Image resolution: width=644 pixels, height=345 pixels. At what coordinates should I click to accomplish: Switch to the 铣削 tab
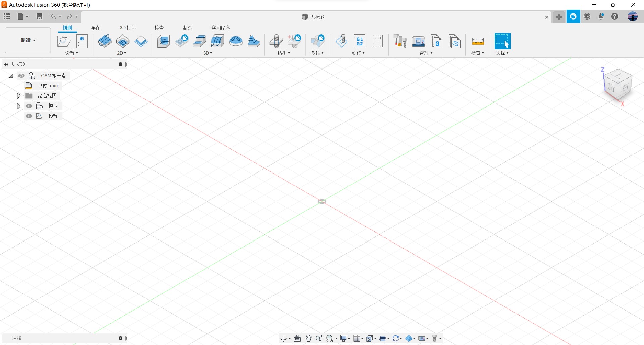(x=67, y=28)
